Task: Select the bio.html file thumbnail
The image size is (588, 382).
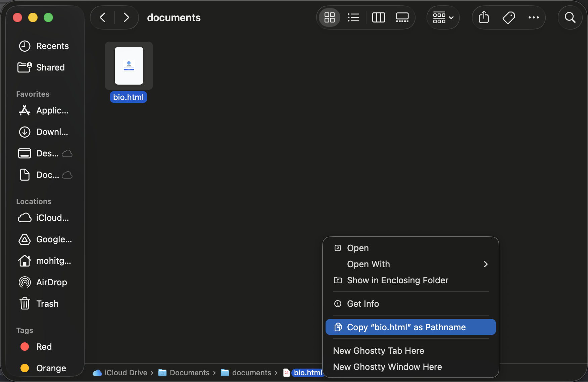Action: (129, 66)
